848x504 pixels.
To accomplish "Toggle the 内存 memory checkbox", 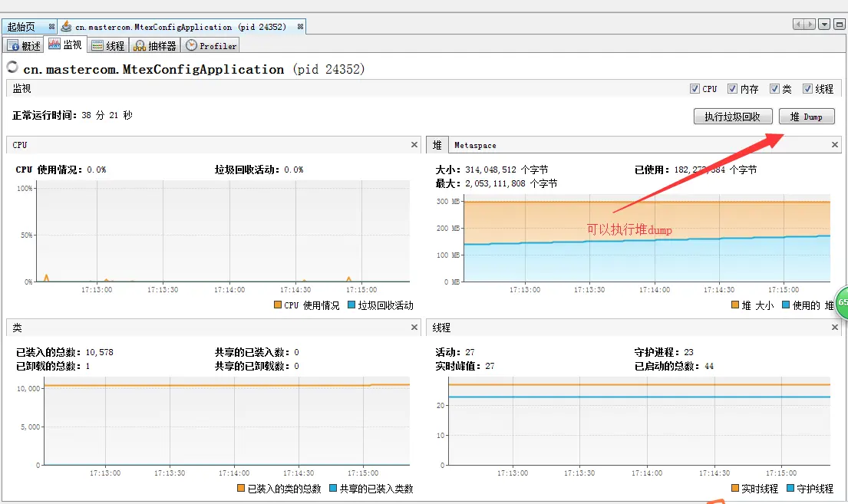I will 732,89.
